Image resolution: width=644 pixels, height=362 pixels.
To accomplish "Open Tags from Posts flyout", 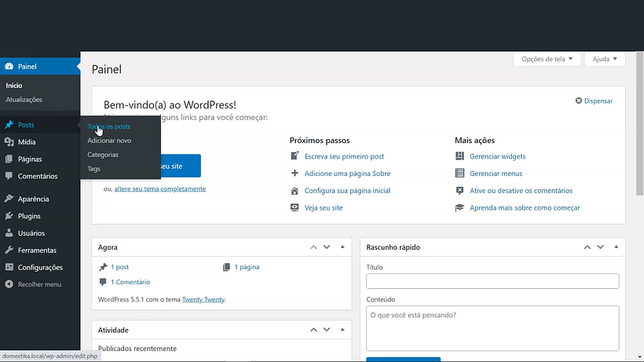I will (93, 169).
